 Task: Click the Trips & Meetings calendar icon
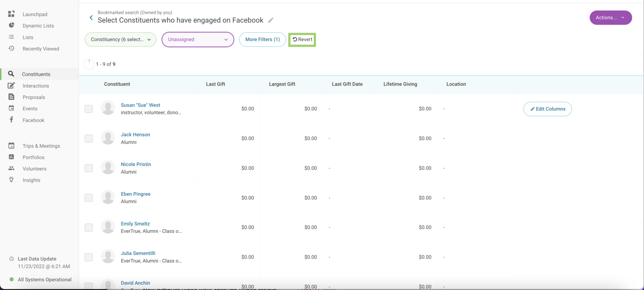tap(11, 146)
